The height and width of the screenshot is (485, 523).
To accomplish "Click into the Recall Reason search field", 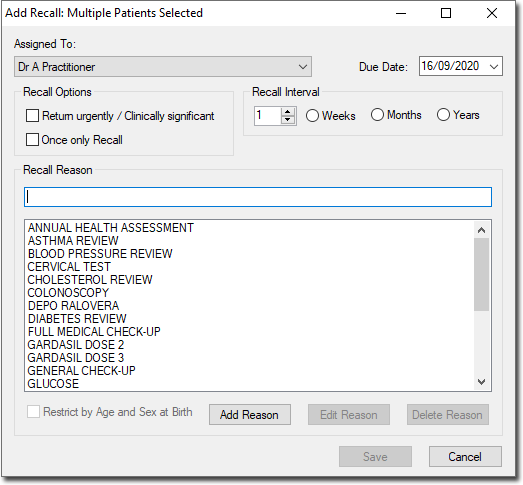I will click(x=258, y=197).
